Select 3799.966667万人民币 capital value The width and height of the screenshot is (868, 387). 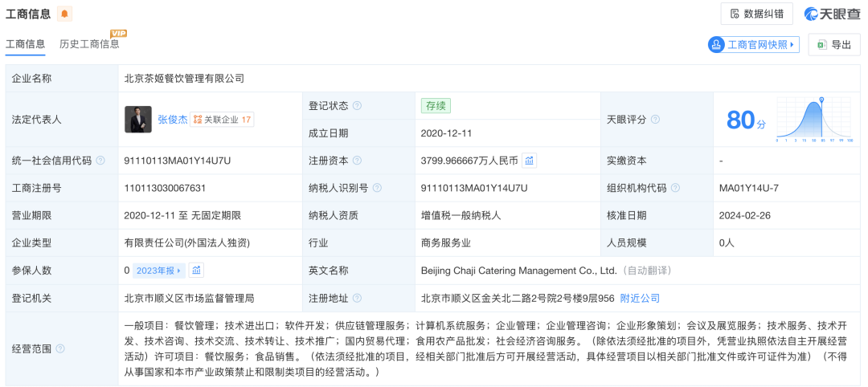(x=469, y=161)
